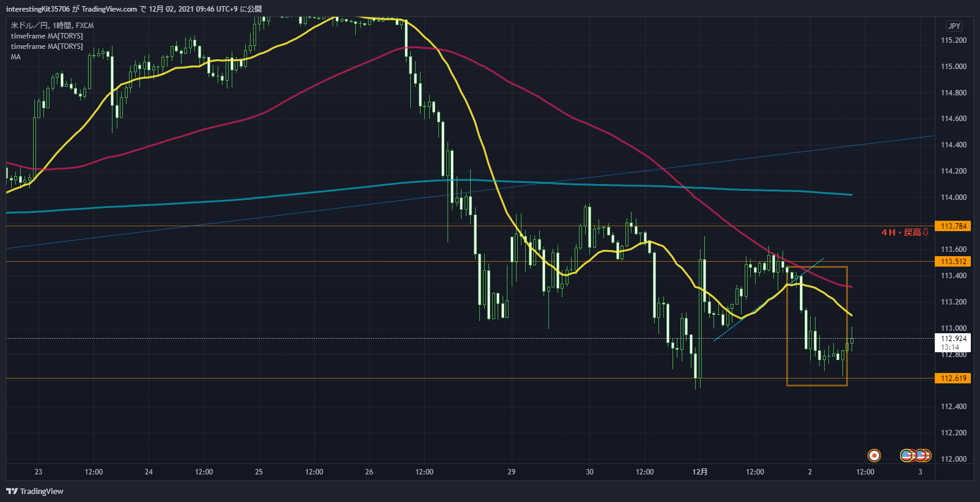
Task: Click the 112.000 price axis label
Action: pos(953,459)
